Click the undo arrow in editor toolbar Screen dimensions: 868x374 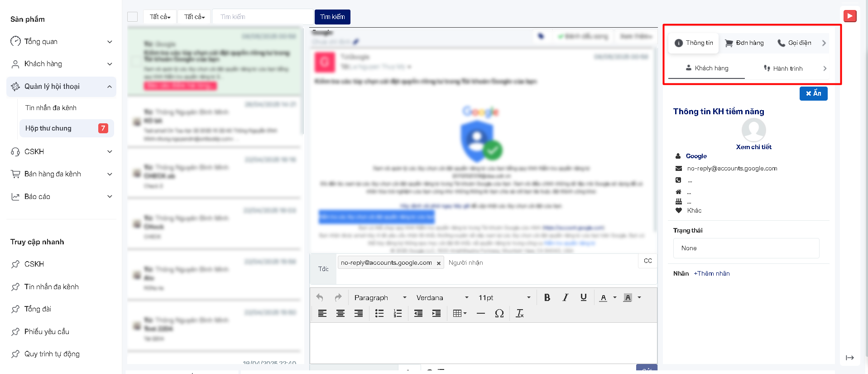pyautogui.click(x=320, y=297)
